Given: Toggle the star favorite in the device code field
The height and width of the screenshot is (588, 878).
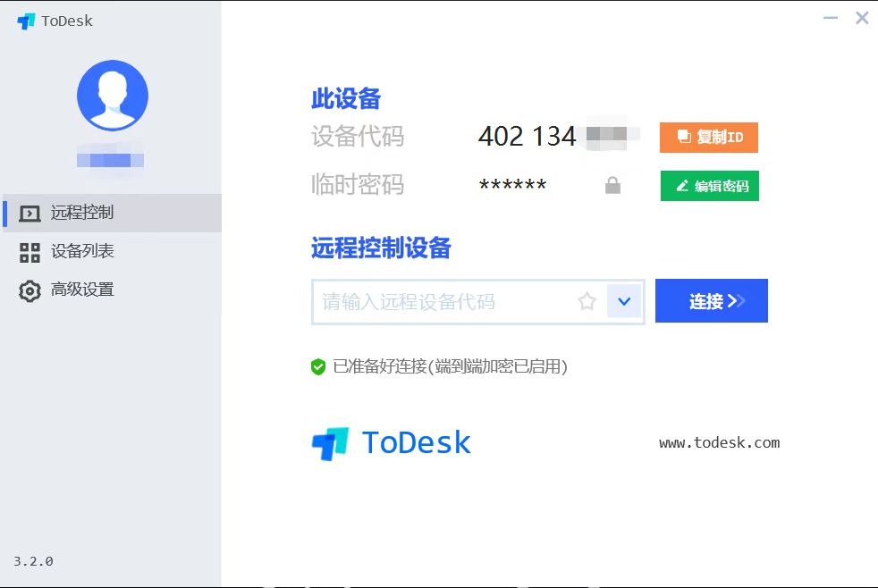Looking at the screenshot, I should [x=587, y=301].
